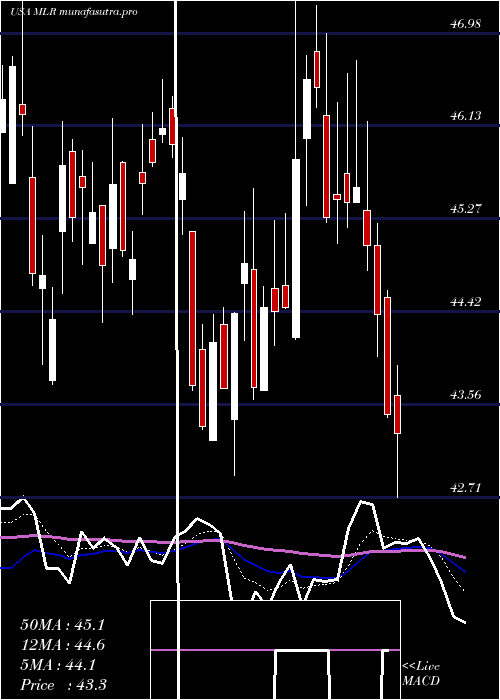Click the 50MA : 45.1 readout

point(62,625)
